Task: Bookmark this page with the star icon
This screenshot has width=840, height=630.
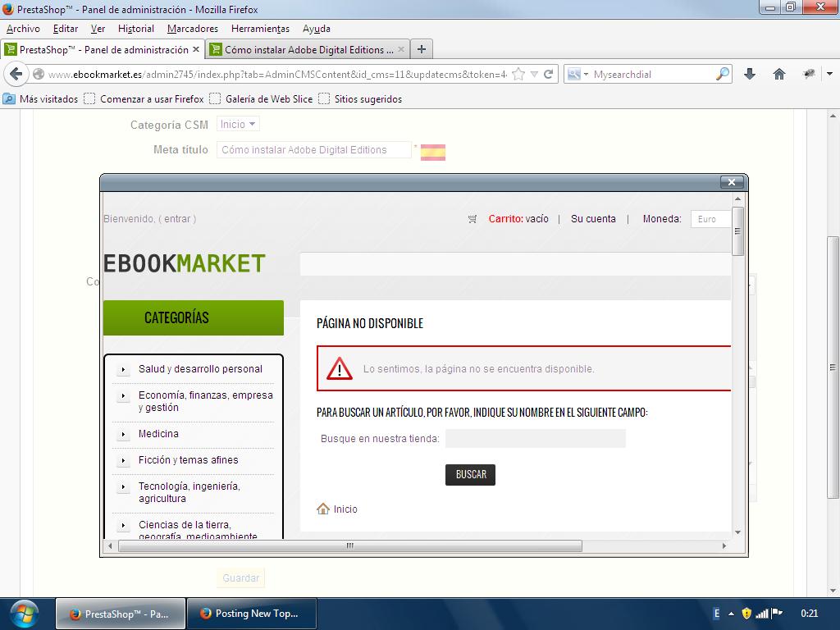Action: pos(518,74)
